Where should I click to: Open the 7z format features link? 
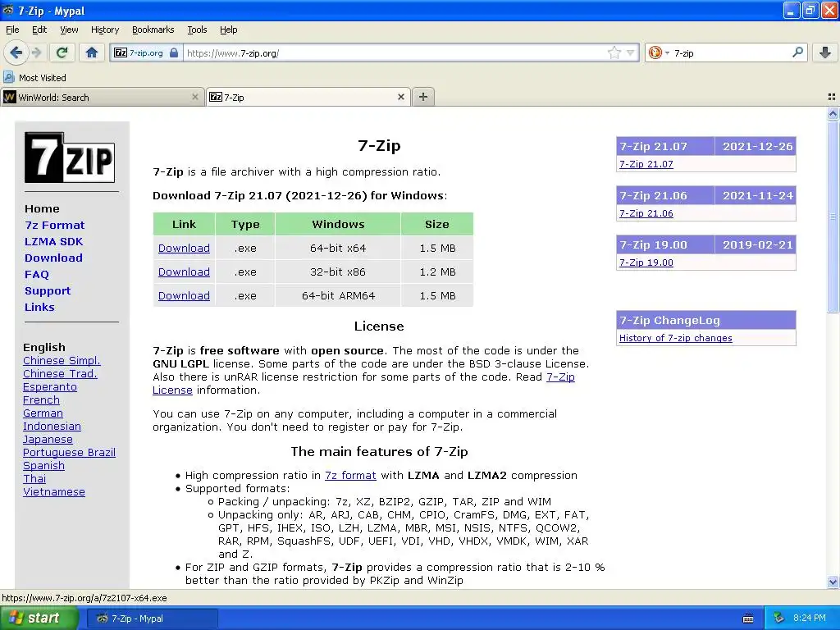pyautogui.click(x=350, y=475)
